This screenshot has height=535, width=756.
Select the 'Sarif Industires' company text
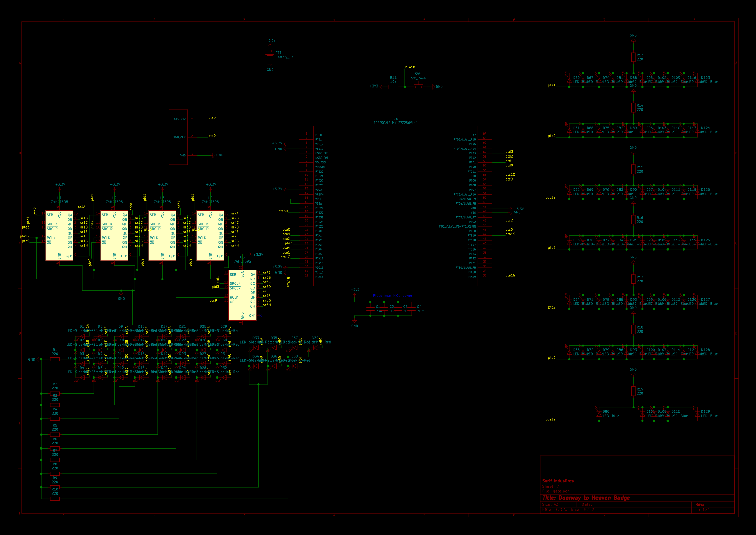pyautogui.click(x=558, y=481)
